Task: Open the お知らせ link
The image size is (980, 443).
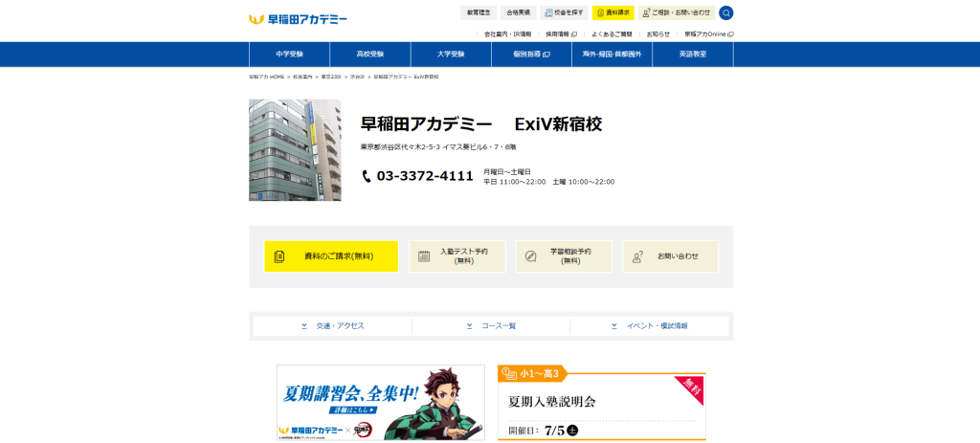Action: point(658,34)
